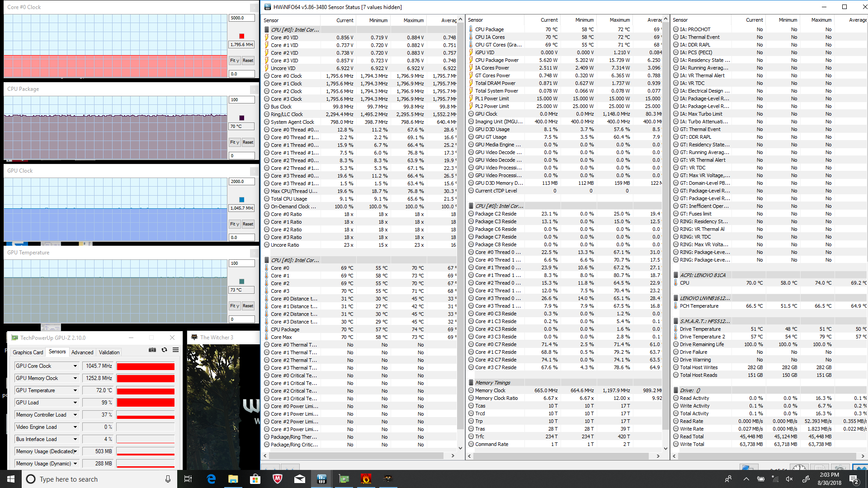Switch to HWiNFO64 via its taskbar icon
Screen dimensions: 868x488
322,479
